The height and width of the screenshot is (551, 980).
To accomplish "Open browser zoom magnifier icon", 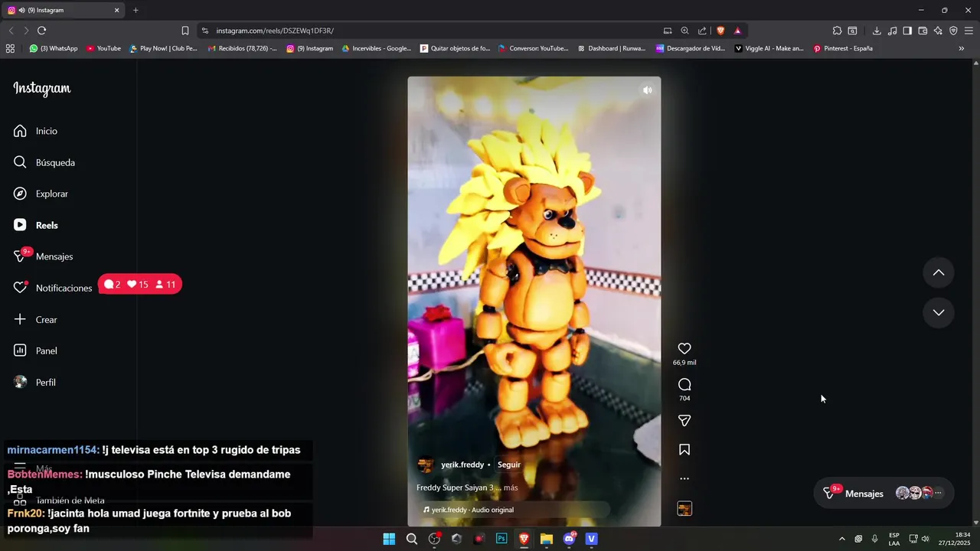I will click(x=684, y=31).
